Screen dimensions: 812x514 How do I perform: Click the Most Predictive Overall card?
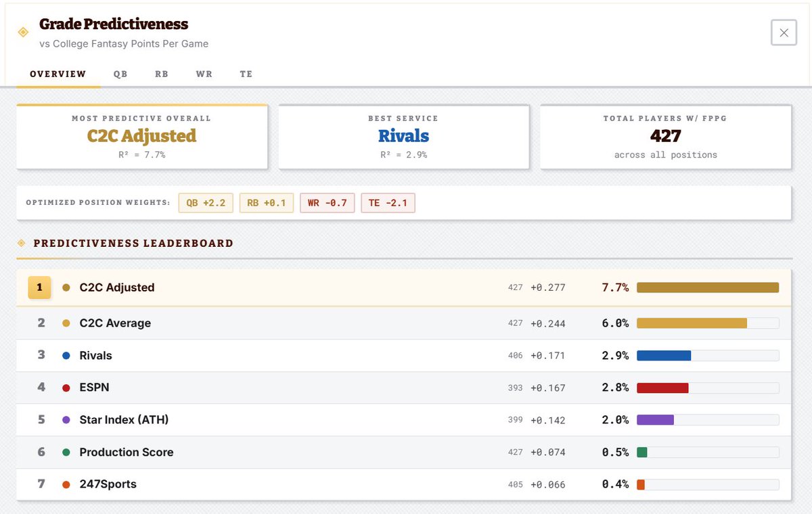tap(142, 137)
